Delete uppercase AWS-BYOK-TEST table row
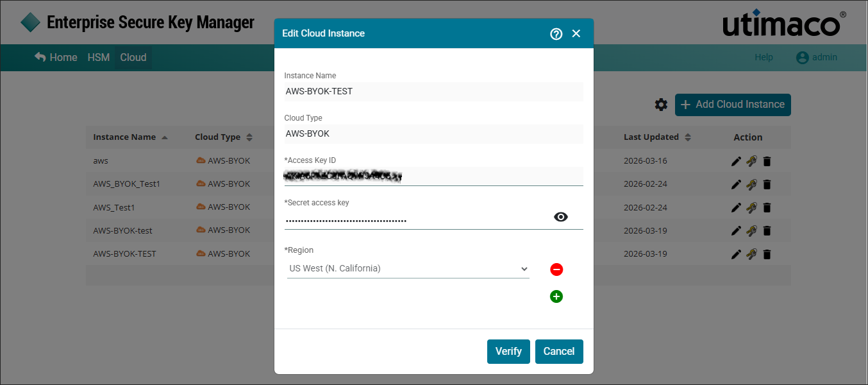This screenshot has height=385, width=868. click(x=767, y=254)
